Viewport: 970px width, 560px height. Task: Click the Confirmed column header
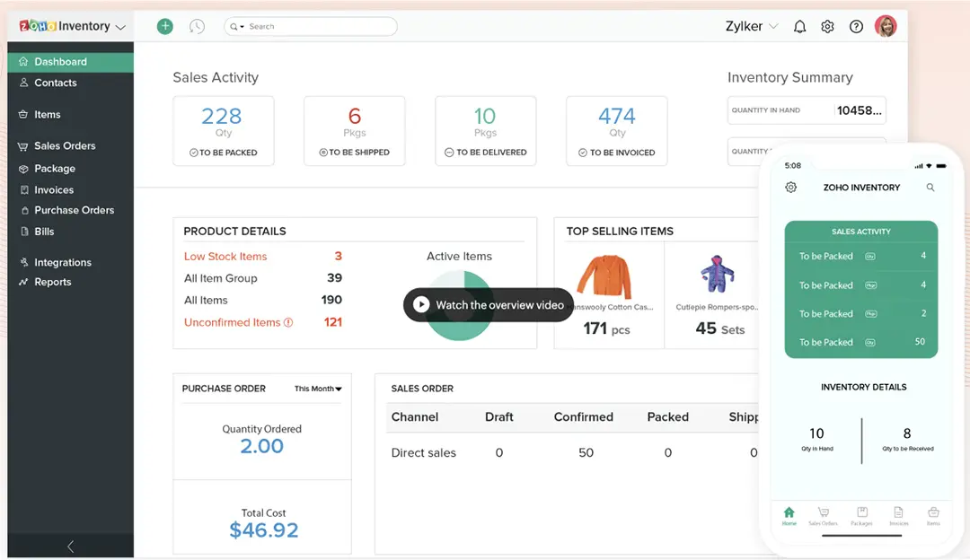pos(584,417)
